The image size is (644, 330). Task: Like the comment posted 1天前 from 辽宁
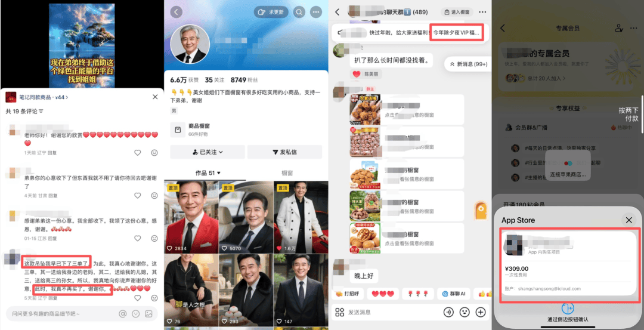click(x=138, y=153)
